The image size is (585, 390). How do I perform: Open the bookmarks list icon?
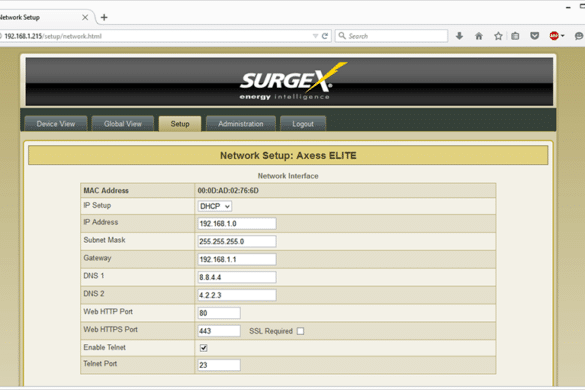point(515,36)
